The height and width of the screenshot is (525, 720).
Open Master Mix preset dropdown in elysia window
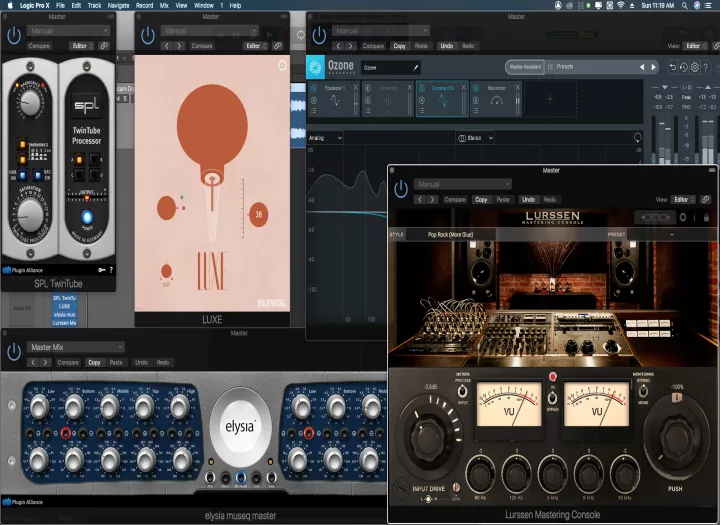tap(76, 347)
